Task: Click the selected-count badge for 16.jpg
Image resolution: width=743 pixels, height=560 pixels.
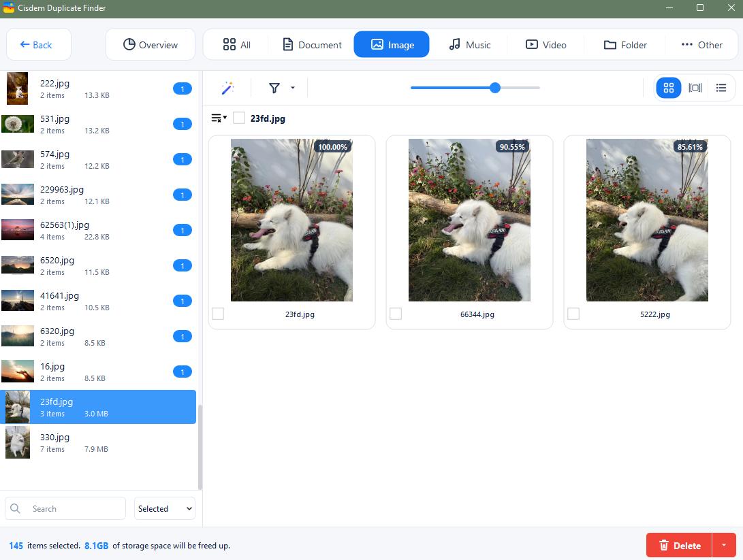Action: [x=183, y=372]
